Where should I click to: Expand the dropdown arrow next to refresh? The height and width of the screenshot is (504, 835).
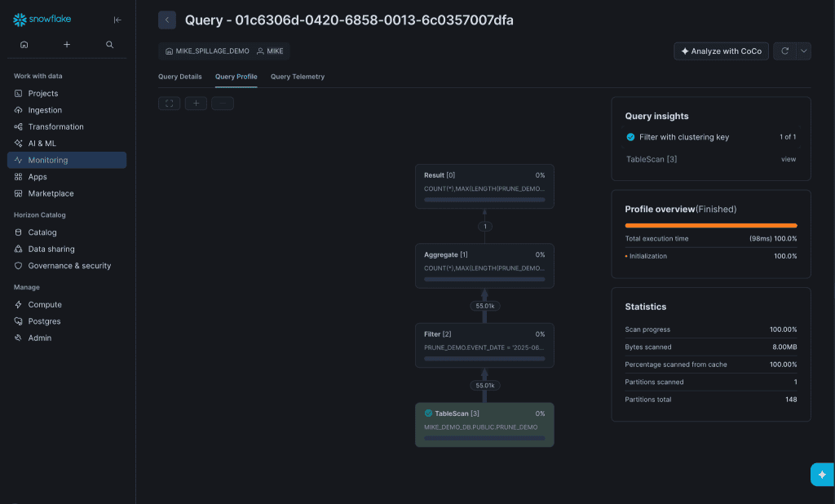(x=803, y=51)
